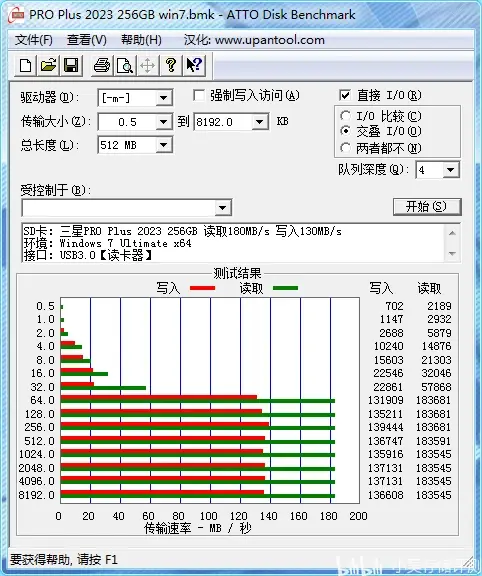Toggle the 直接 I/O checkbox

tap(345, 96)
